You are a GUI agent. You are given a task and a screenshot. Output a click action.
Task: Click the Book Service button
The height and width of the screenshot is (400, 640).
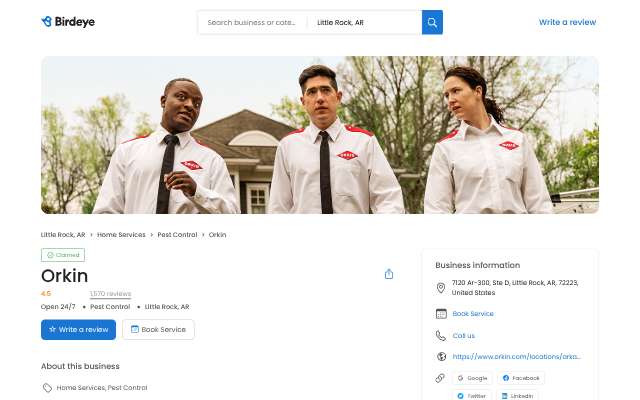click(x=158, y=329)
